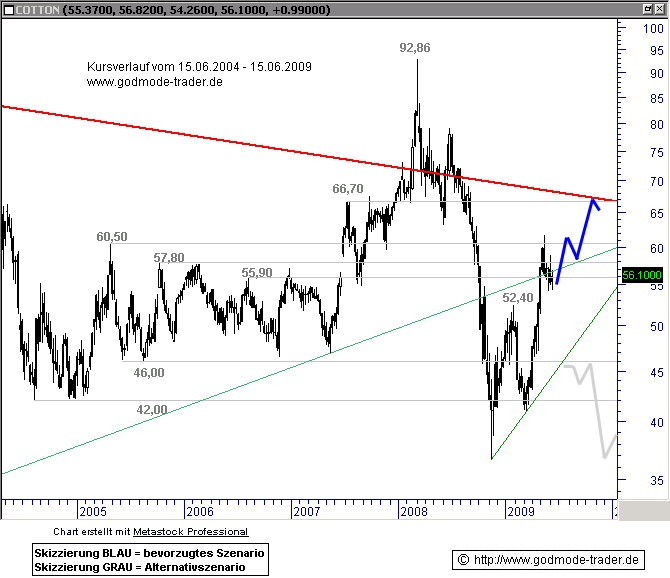The image size is (670, 578).
Task: Click the 65 value on price axis
Action: (x=657, y=213)
